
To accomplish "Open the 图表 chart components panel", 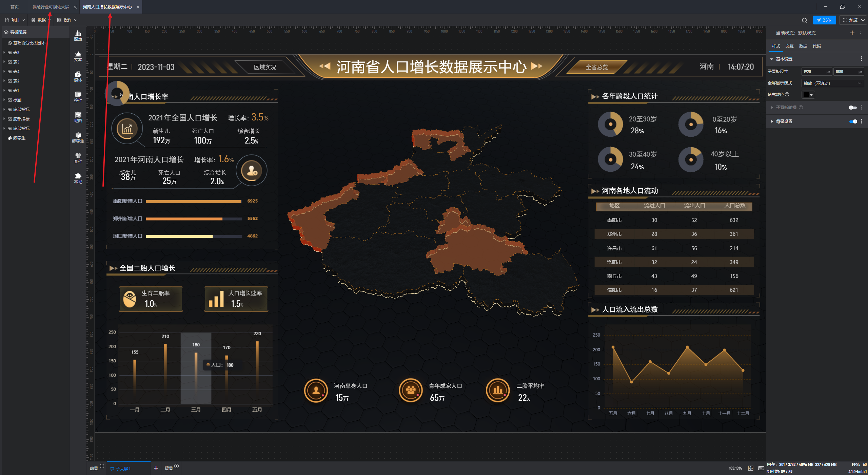I will [78, 35].
